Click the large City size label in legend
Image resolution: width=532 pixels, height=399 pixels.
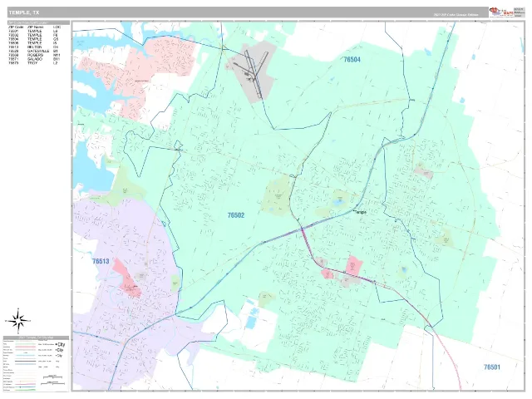pos(61,344)
